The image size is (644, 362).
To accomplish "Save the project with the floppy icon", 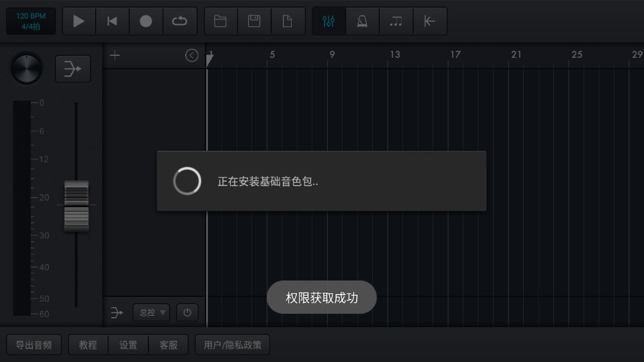I will [x=255, y=21].
